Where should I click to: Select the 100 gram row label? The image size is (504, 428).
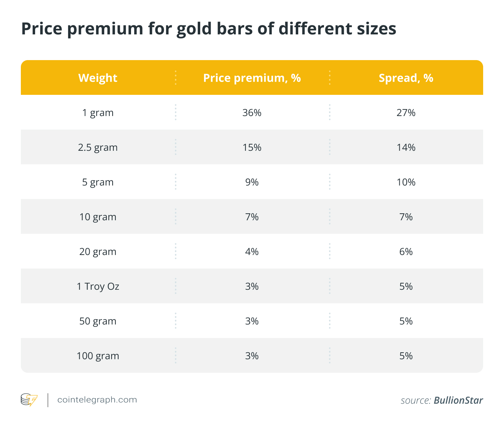pos(98,356)
